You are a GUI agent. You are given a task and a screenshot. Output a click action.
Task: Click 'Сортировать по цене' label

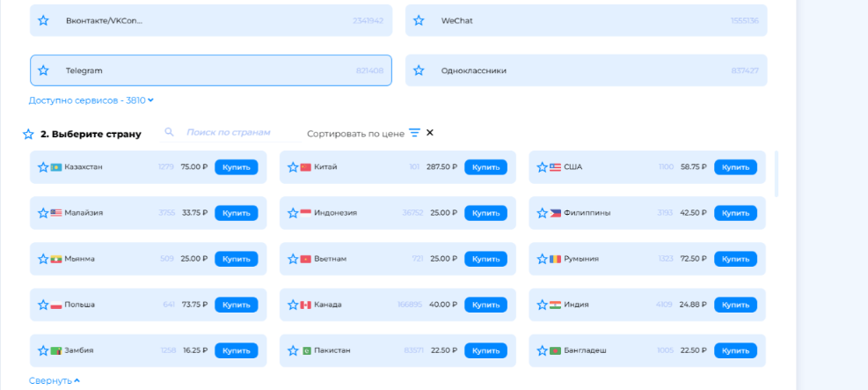tap(355, 134)
